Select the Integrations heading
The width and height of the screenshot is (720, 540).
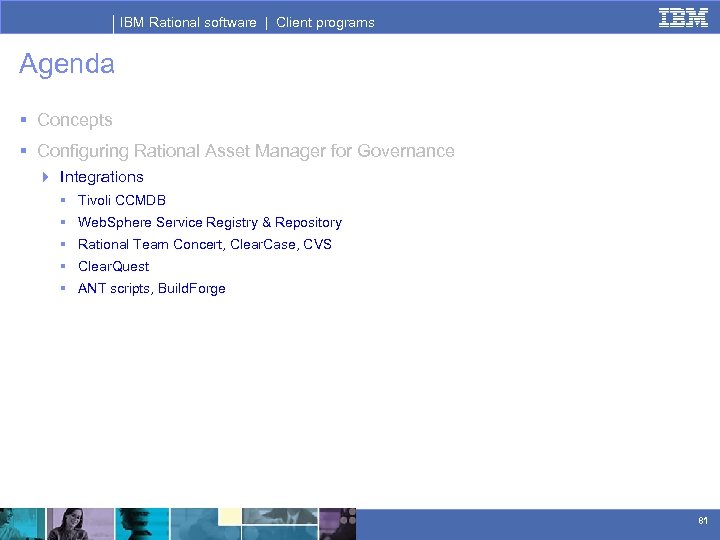click(x=101, y=177)
